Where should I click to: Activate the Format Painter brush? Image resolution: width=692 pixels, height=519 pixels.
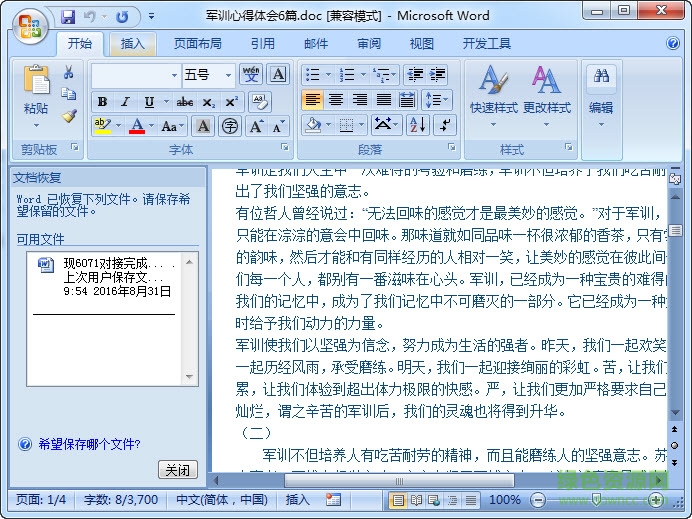[x=69, y=116]
